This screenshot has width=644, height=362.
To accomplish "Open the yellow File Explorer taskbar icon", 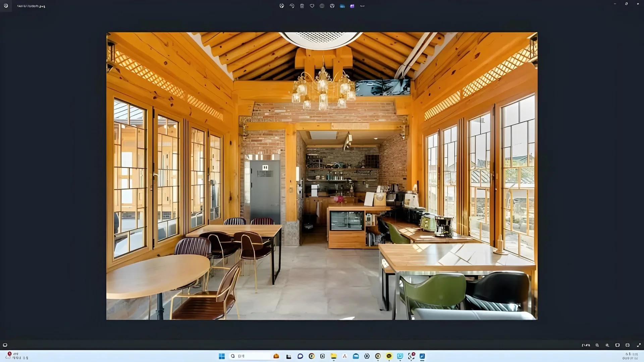I will pyautogui.click(x=333, y=356).
